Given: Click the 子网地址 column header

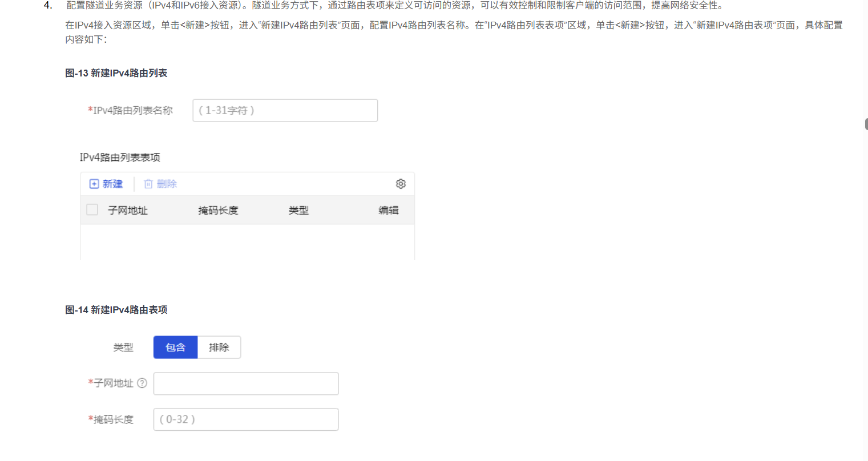Looking at the screenshot, I should pyautogui.click(x=128, y=211).
